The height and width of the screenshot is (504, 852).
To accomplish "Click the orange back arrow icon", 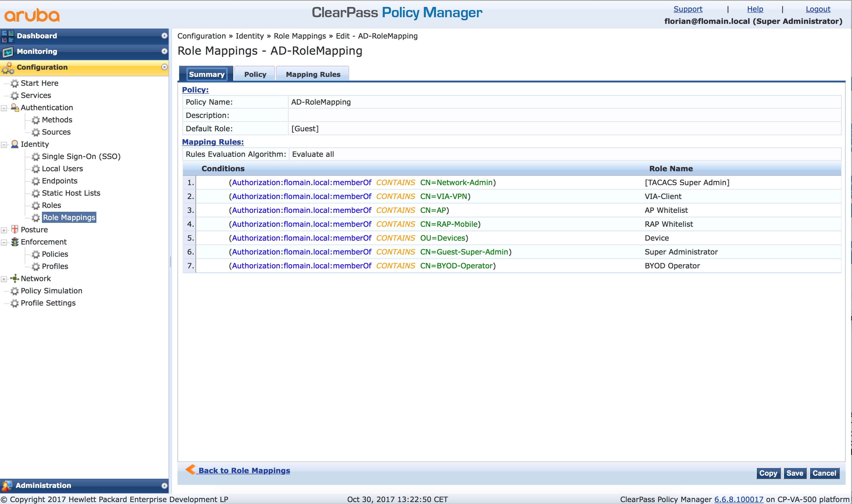I will pos(190,469).
